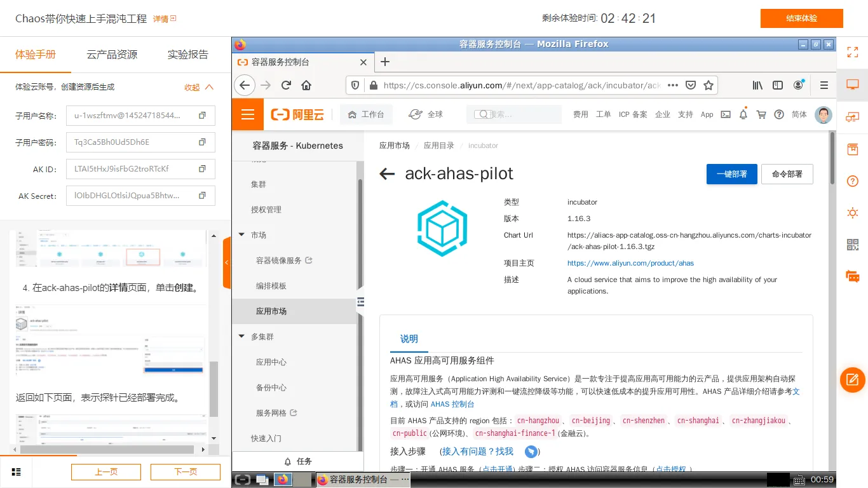The width and height of the screenshot is (868, 488).
Task: Select 应用市场 in the sidebar
Action: tap(295, 311)
